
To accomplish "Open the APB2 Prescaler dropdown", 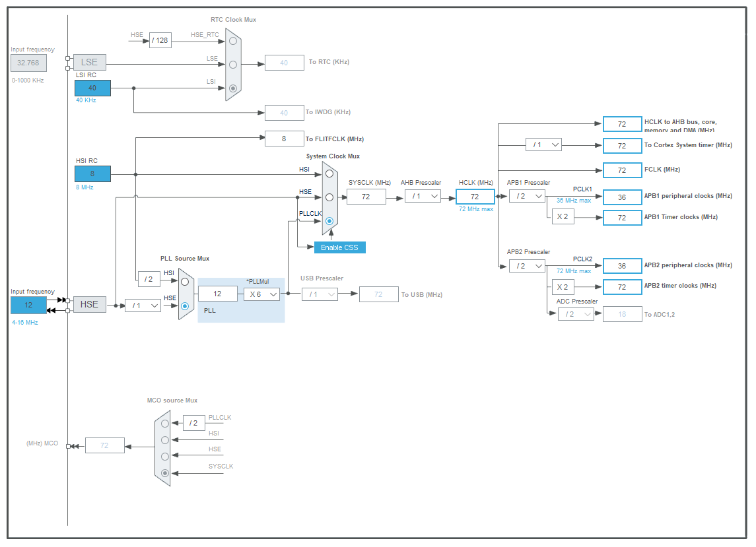I will point(527,266).
